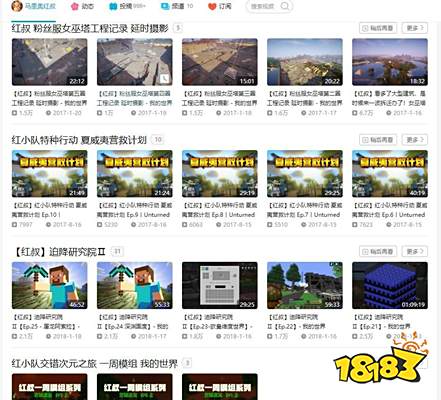Open witch tower video title dated 2017-1-20
The width and height of the screenshot is (441, 400).
point(49,98)
